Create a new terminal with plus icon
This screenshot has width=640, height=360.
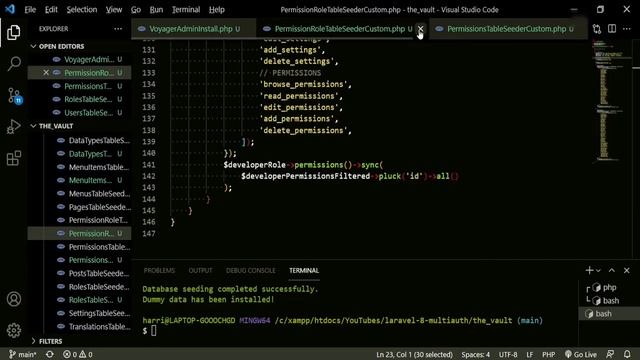pos(589,270)
